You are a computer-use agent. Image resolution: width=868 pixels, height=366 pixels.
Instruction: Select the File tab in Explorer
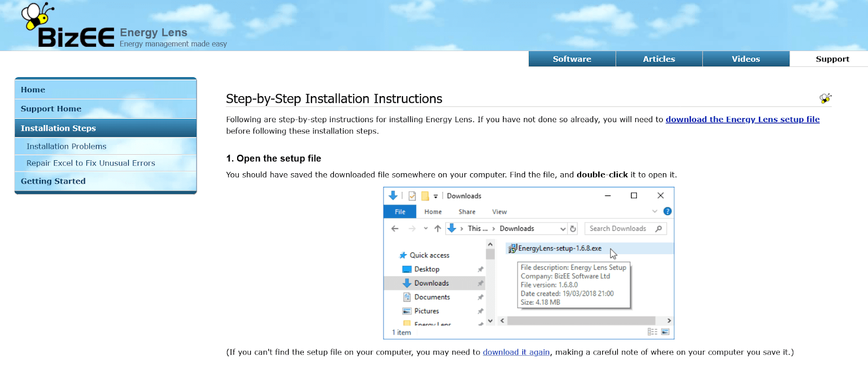click(400, 212)
